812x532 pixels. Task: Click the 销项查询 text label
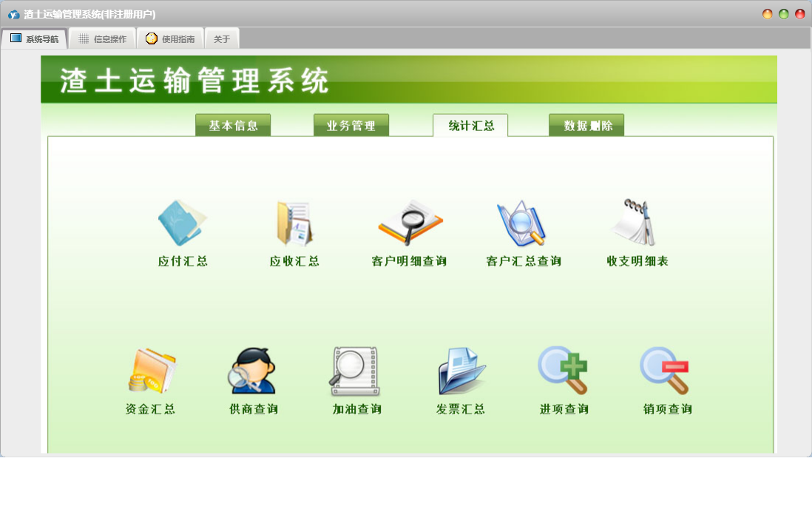coord(668,409)
